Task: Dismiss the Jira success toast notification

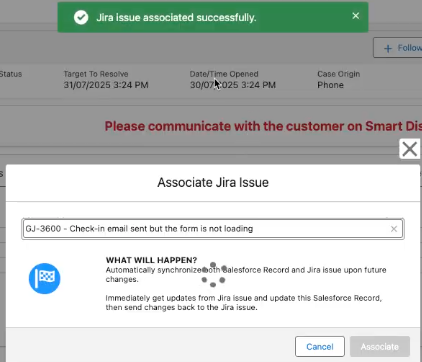Action: (x=356, y=16)
